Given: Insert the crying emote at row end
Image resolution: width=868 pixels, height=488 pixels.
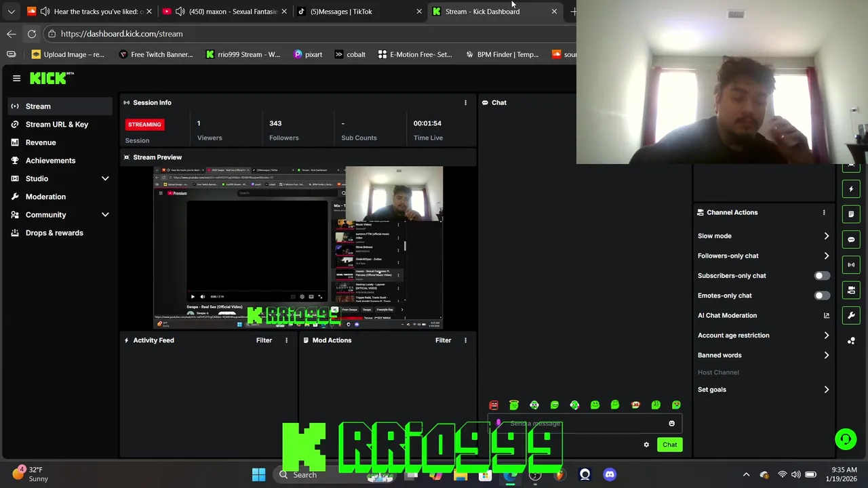Looking at the screenshot, I should pyautogui.click(x=676, y=405).
